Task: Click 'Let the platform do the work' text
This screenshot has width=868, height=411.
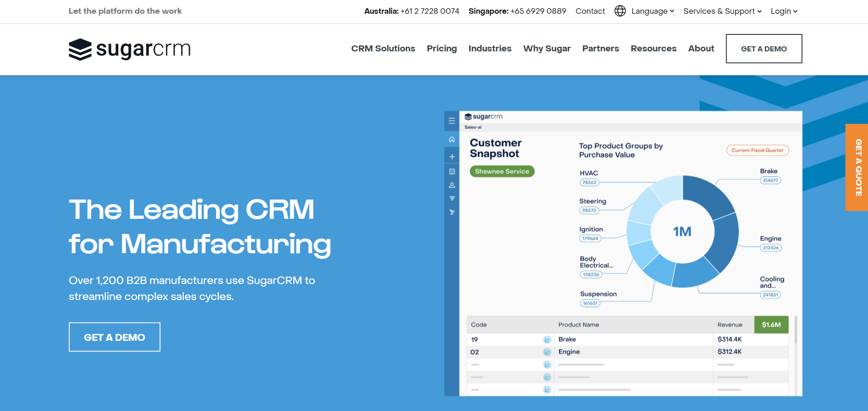Action: [x=125, y=11]
